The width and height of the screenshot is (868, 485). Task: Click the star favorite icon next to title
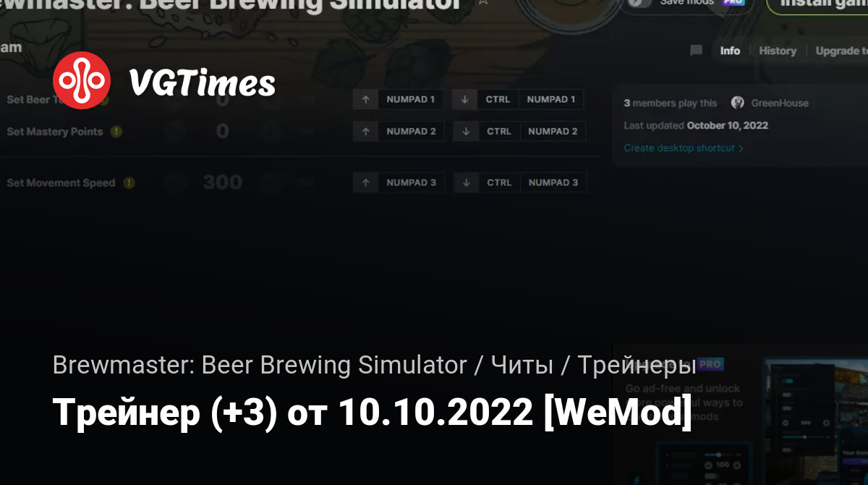[x=483, y=2]
